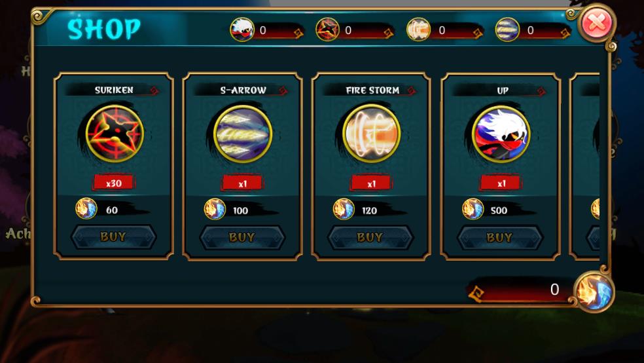
Task: Buy the Suriken pack for 60
Action: [x=114, y=237]
